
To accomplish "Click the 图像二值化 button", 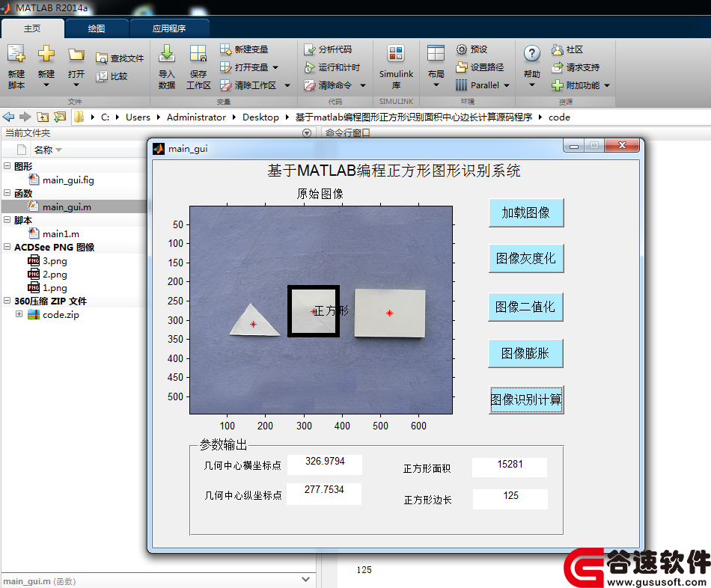I will click(x=525, y=307).
